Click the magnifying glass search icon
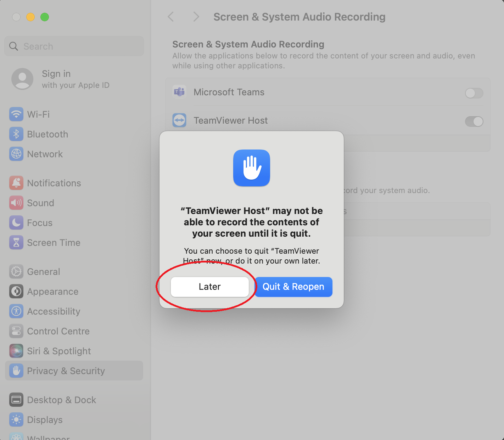 point(13,46)
